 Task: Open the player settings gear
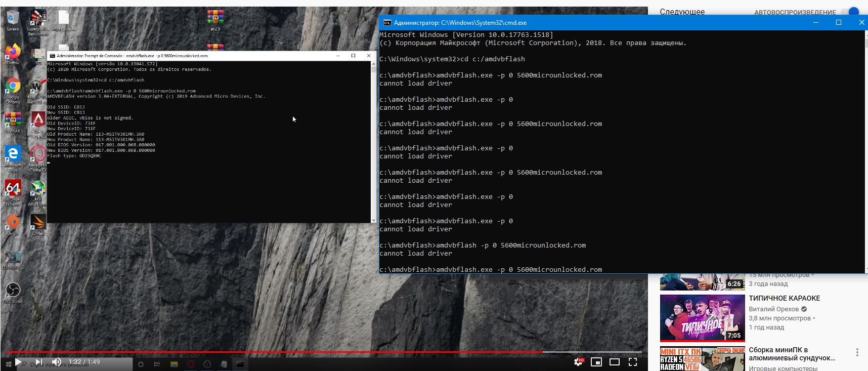[579, 362]
